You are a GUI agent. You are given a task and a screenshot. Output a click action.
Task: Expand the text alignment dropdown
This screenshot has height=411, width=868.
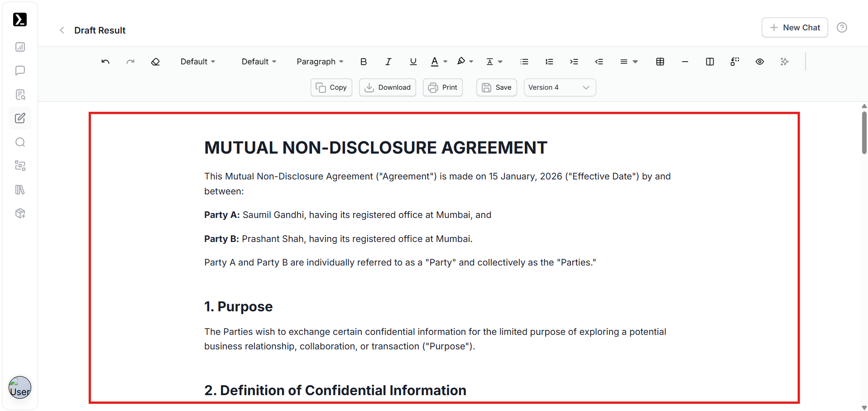628,62
